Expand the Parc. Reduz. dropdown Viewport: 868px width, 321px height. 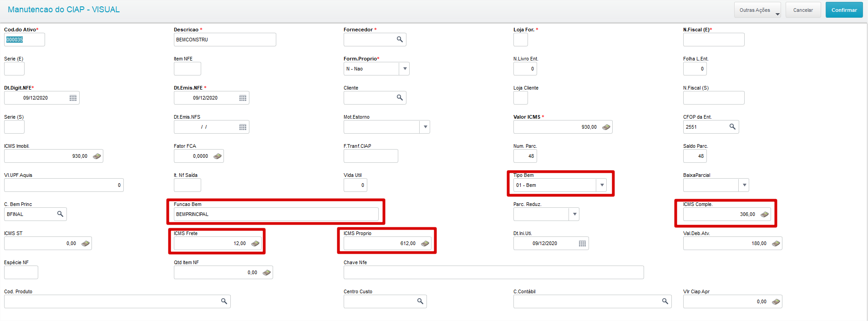pos(574,214)
